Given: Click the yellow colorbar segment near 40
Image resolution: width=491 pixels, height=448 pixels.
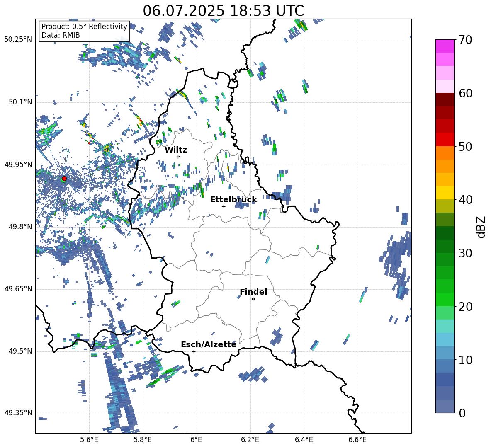Looking at the screenshot, I should coord(445,193).
